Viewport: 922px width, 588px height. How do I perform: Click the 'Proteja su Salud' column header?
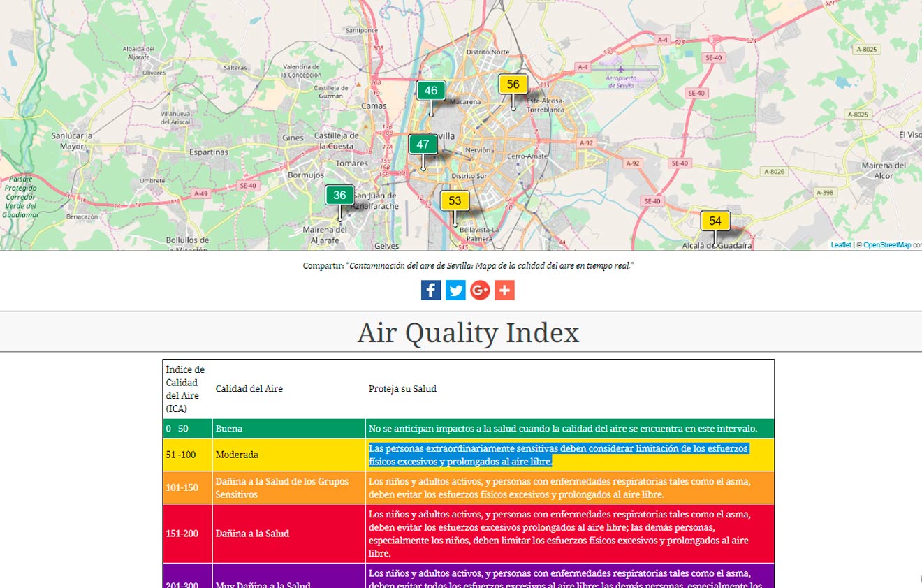(x=402, y=389)
